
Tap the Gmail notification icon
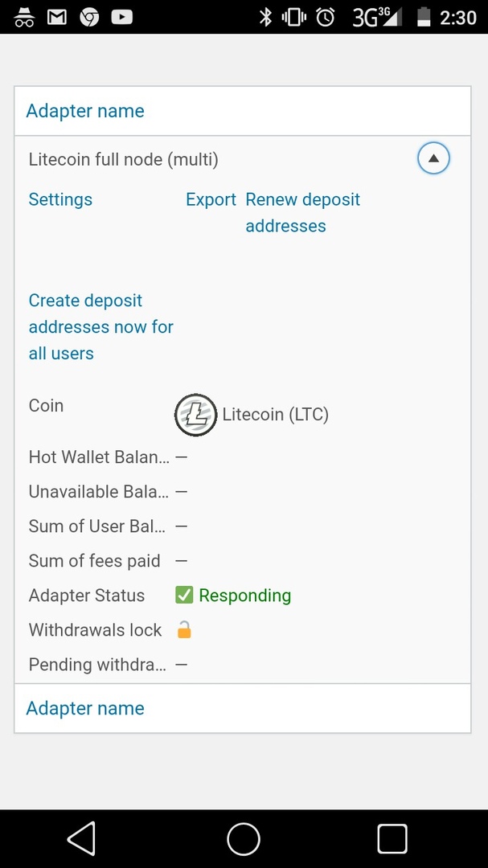tap(56, 18)
